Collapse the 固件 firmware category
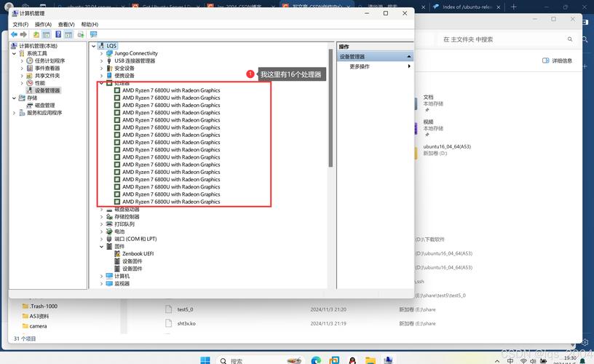The image size is (594, 364). pyautogui.click(x=101, y=247)
